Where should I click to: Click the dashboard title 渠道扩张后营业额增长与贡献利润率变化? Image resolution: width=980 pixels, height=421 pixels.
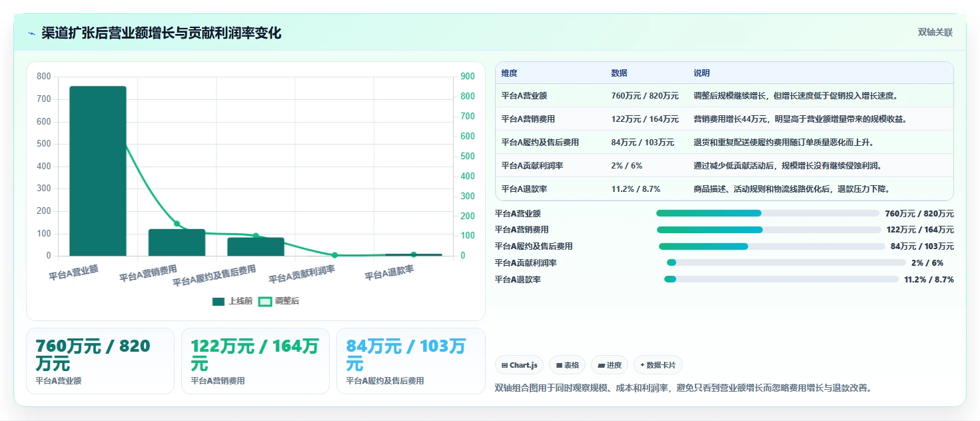coord(161,33)
